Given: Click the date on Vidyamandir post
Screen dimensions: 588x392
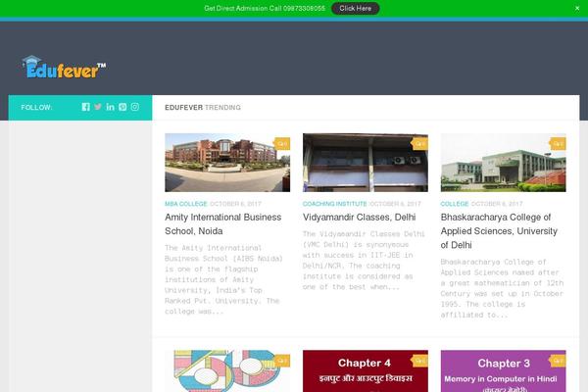Looking at the screenshot, I should pos(395,204).
